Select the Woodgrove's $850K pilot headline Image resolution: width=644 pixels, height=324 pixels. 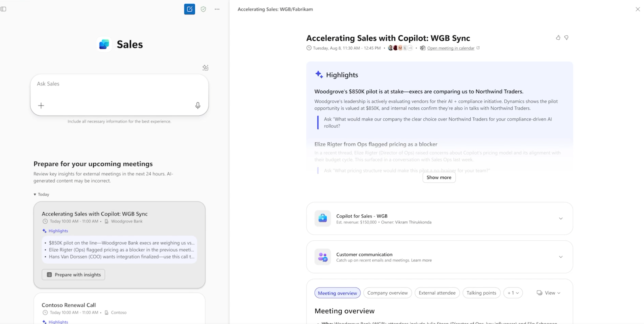tap(419, 92)
